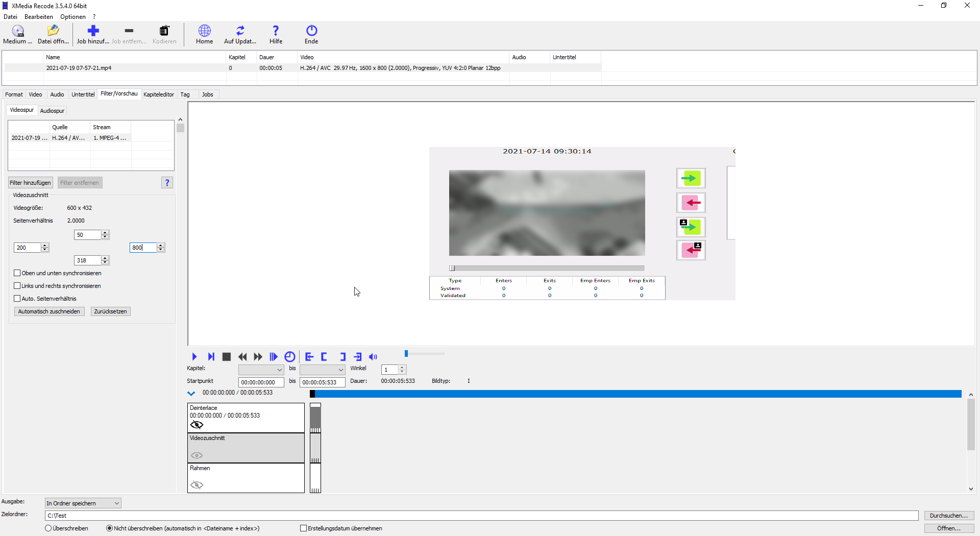Step to next frame in preview
This screenshot has height=536, width=980.
pos(211,357)
